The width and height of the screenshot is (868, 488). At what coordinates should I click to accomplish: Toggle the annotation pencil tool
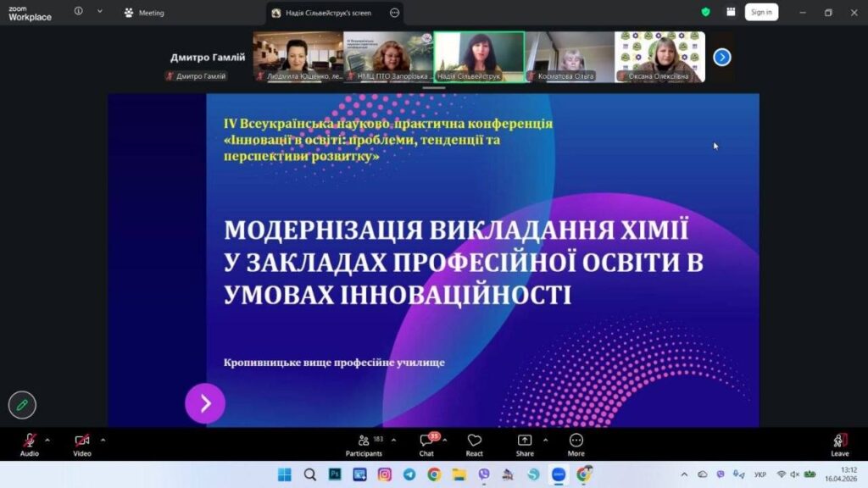click(22, 405)
